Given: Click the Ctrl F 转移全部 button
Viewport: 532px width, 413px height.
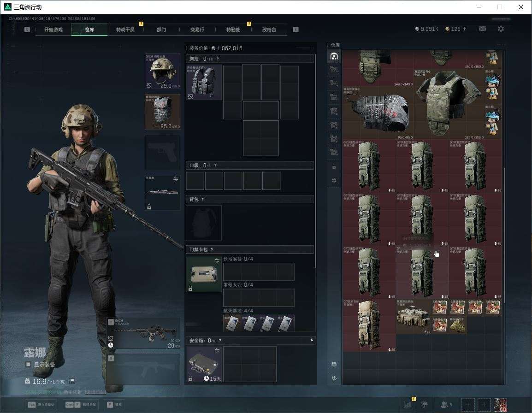Looking at the screenshot, I should click(x=80, y=405).
